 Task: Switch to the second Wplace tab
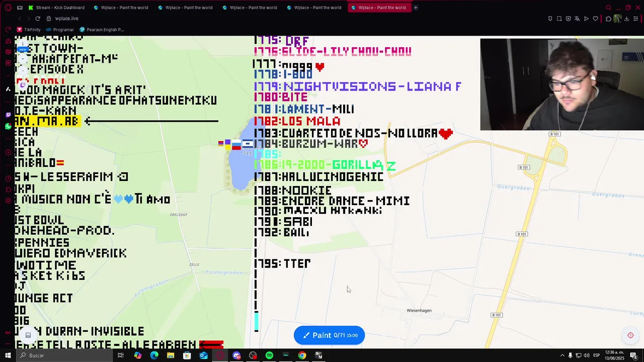[x=185, y=8]
